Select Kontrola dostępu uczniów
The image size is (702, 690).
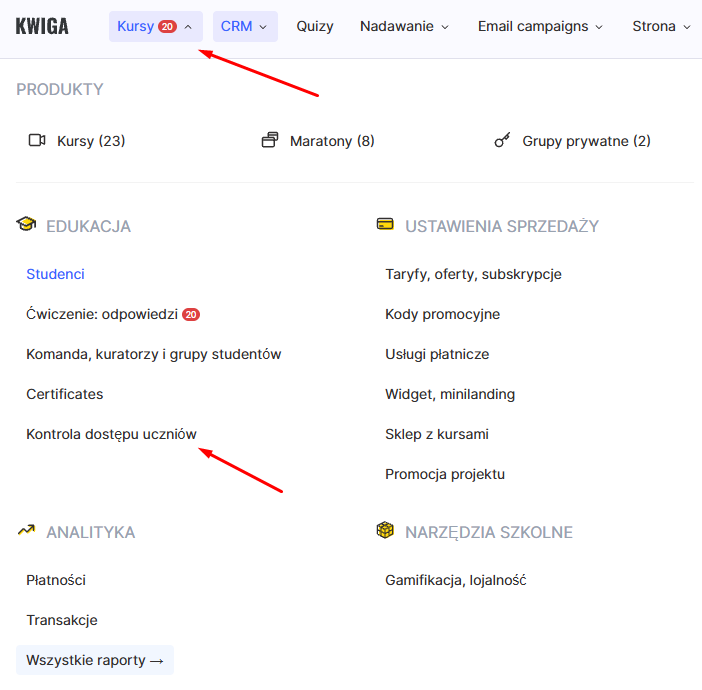coord(111,434)
